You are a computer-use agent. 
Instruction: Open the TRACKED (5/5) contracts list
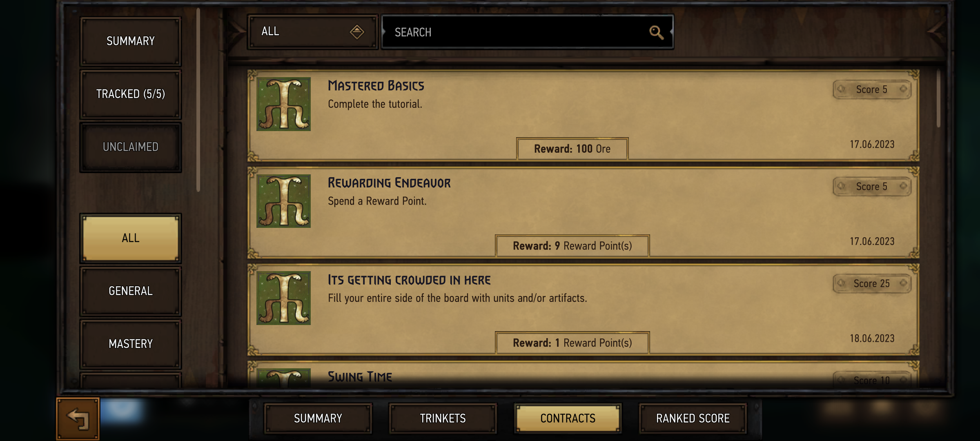(x=131, y=94)
